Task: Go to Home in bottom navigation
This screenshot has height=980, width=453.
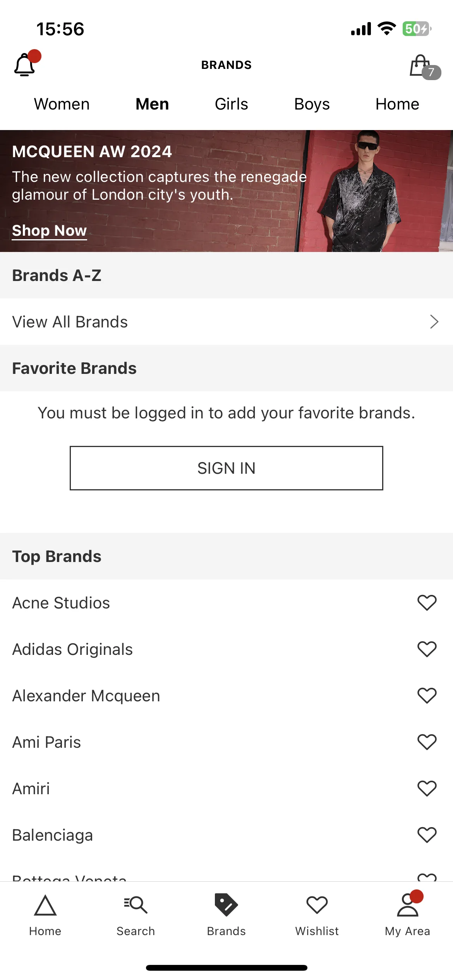Action: pyautogui.click(x=45, y=915)
